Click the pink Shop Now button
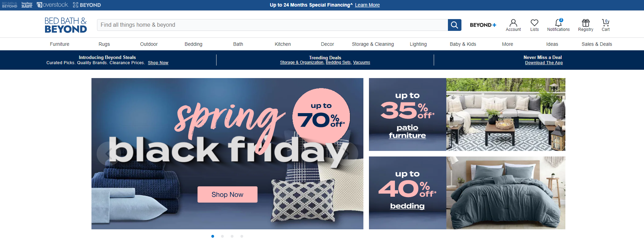The image size is (644, 238). (227, 195)
